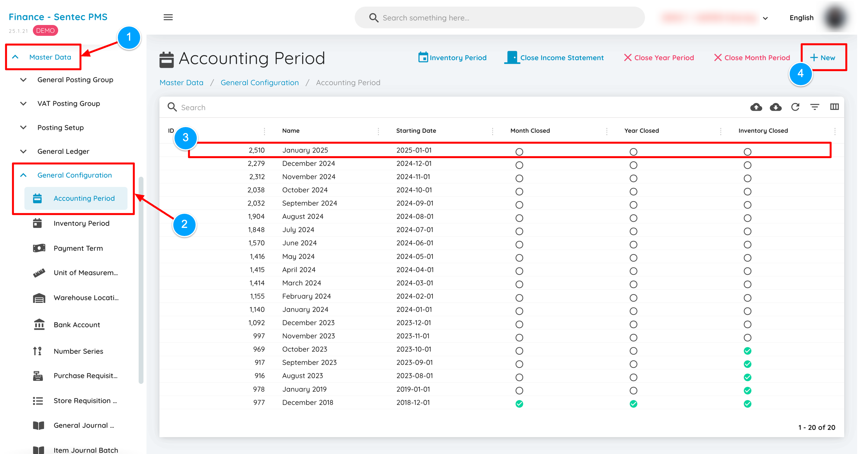Click the user profile avatar
The width and height of the screenshot is (868, 454).
coord(835,17)
